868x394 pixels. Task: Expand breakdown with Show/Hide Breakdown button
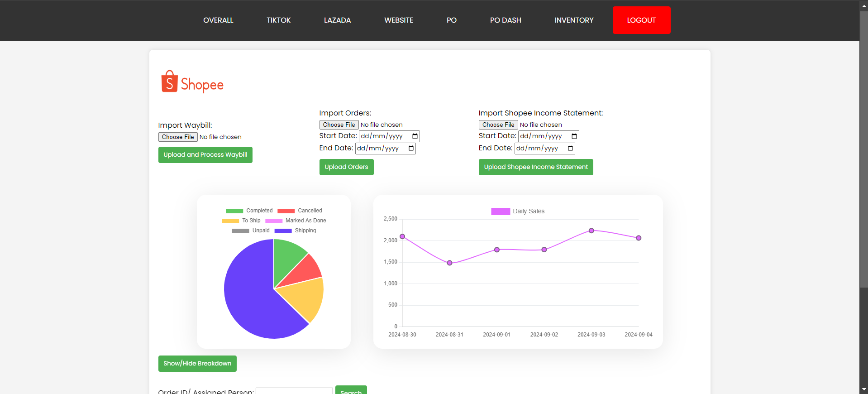pos(197,364)
